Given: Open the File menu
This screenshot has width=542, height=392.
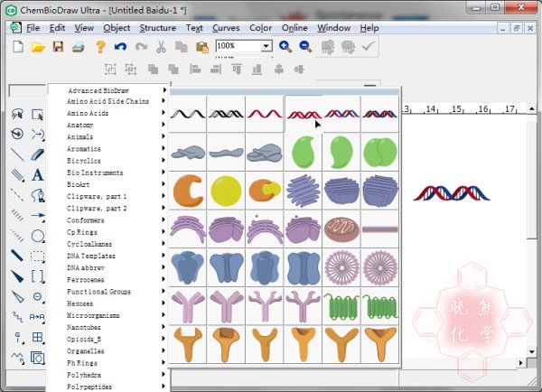Looking at the screenshot, I should (33, 28).
